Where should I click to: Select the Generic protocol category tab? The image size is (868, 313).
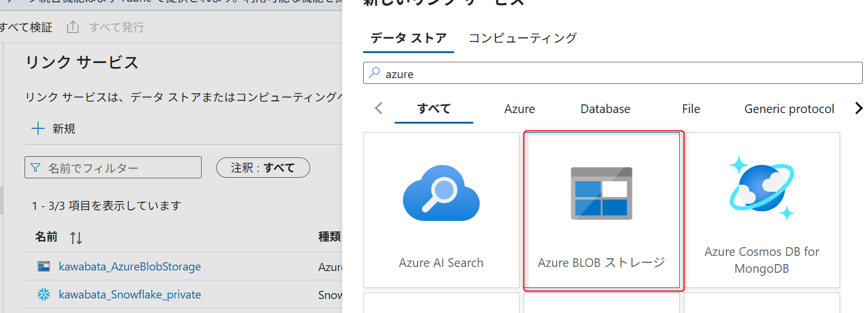tap(789, 109)
